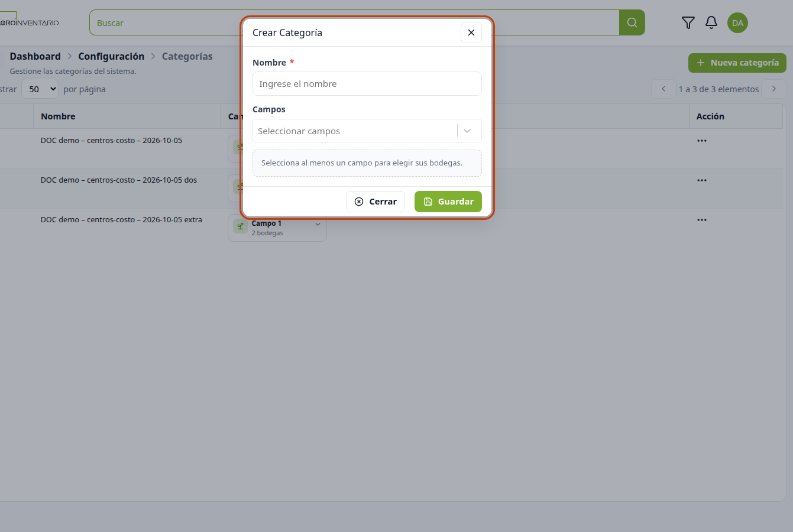Click the Nueva categoría button
793x532 pixels.
737,63
